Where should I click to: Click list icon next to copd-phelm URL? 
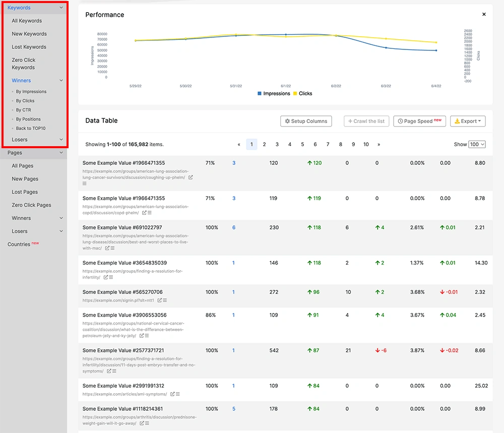(150, 213)
